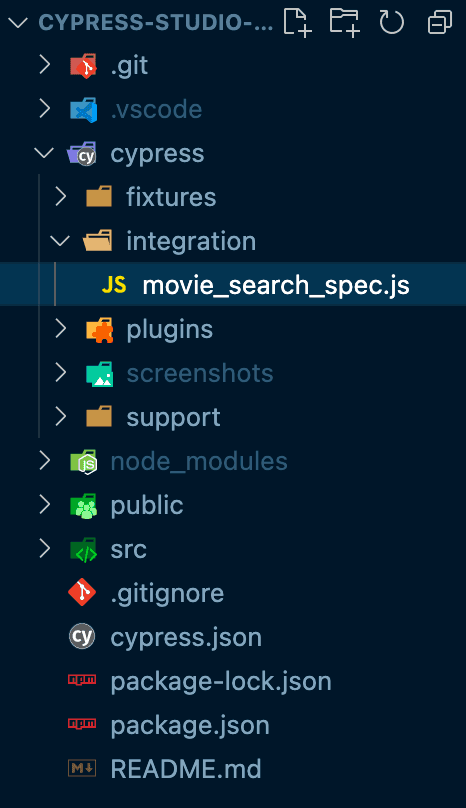Screen dimensions: 466x808
Task: Click the node_modules folder icon
Action: click(x=84, y=461)
